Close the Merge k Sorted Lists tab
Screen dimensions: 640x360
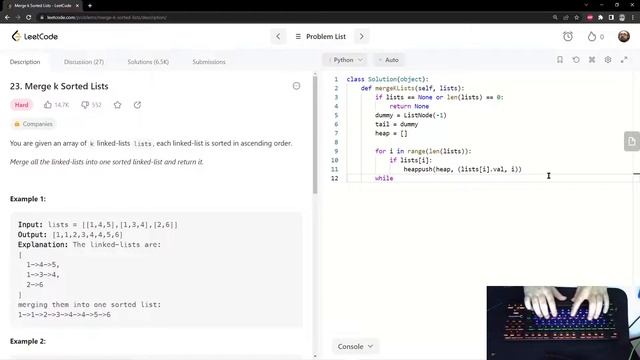[x=77, y=6]
